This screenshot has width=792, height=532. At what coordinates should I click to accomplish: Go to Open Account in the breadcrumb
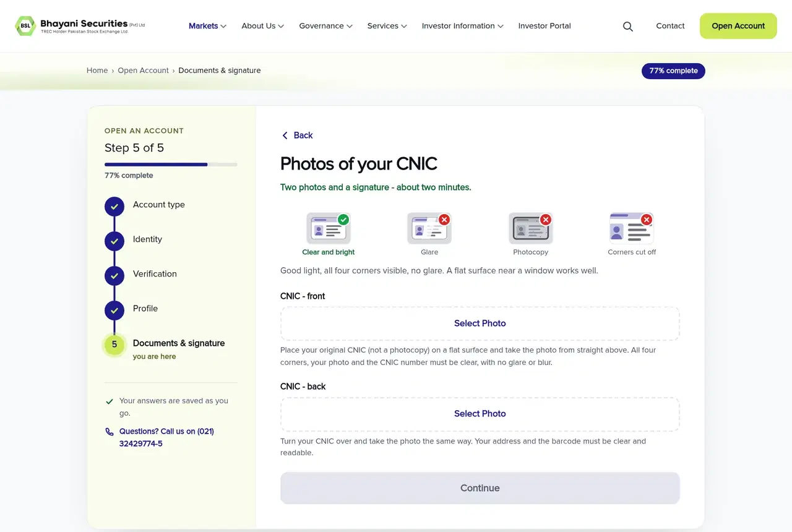[x=143, y=71]
